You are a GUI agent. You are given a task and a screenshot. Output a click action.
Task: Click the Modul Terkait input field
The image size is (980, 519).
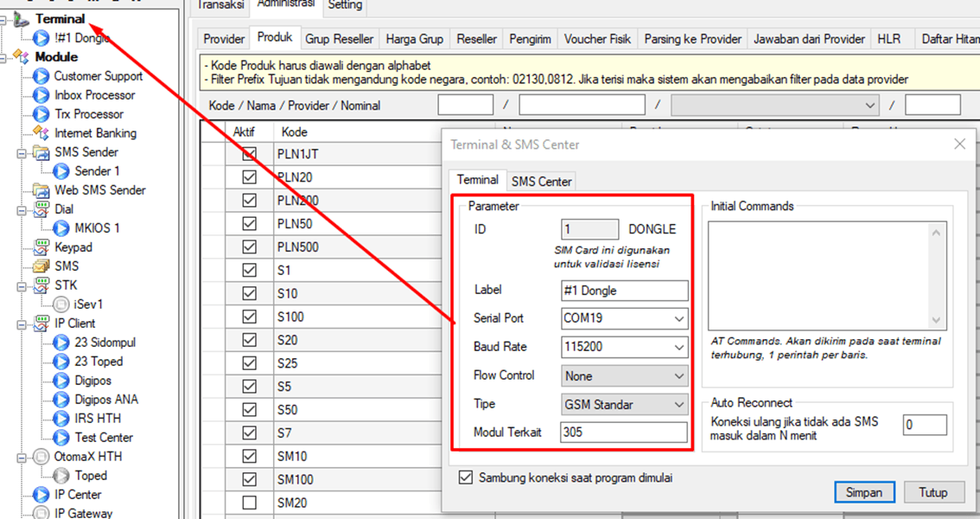point(623,432)
